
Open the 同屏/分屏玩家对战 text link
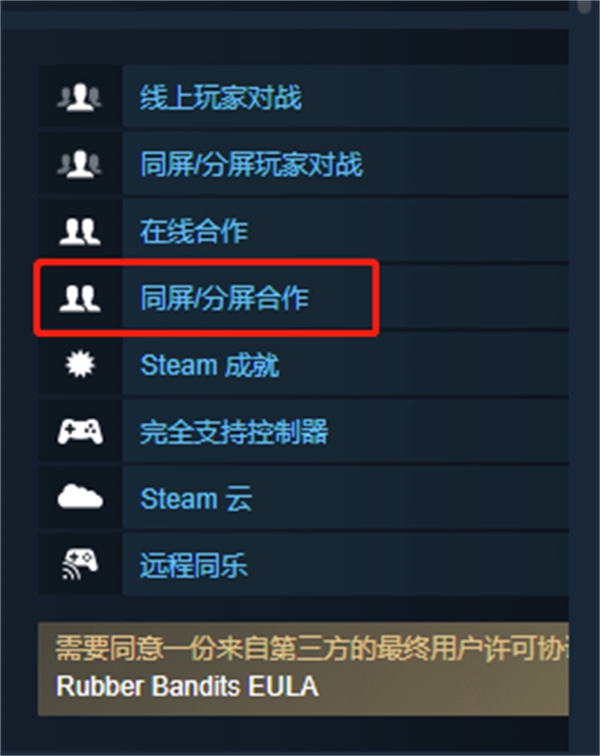pyautogui.click(x=251, y=164)
